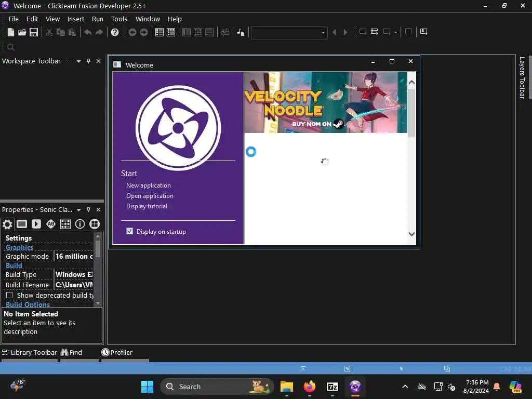This screenshot has height=399, width=532.
Task: Open the File menu
Action: pyautogui.click(x=14, y=19)
